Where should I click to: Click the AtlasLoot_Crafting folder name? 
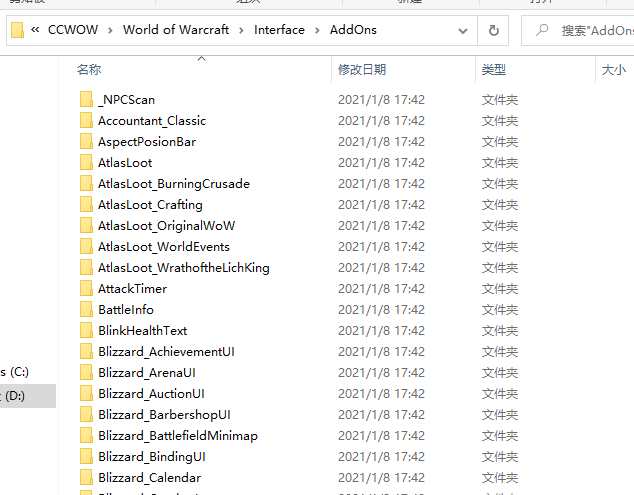coord(150,205)
